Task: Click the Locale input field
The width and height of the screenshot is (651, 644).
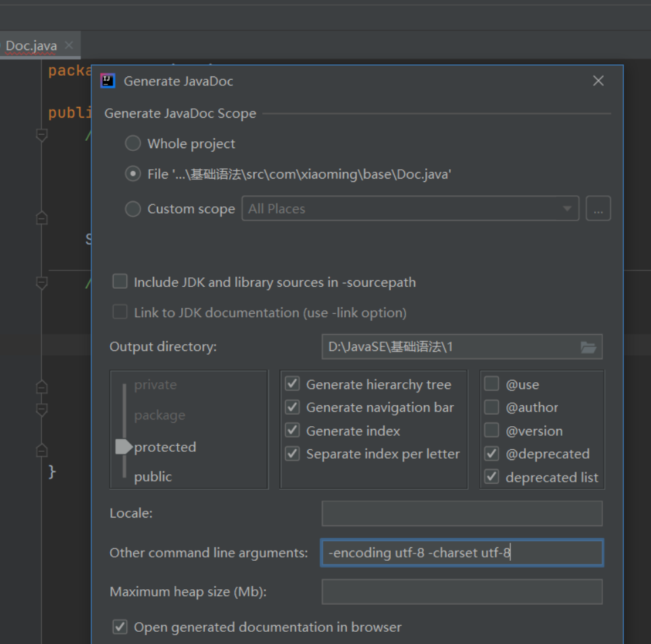Action: click(x=462, y=513)
